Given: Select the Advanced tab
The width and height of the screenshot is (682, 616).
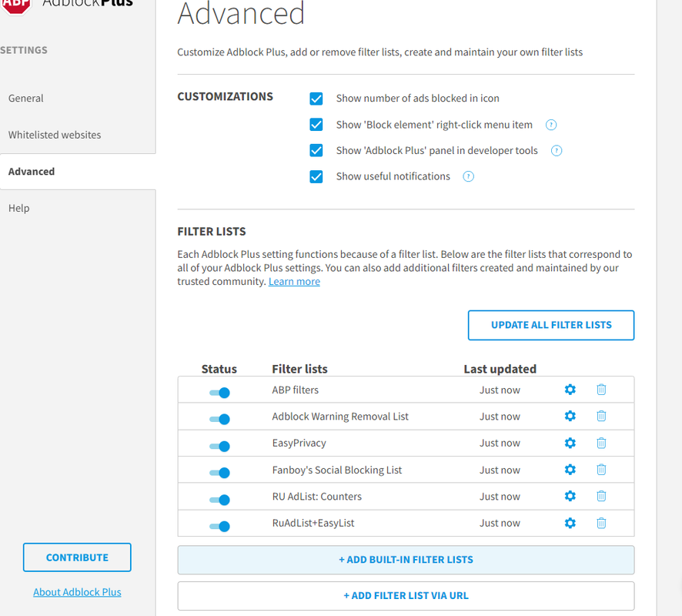Looking at the screenshot, I should [x=78, y=172].
